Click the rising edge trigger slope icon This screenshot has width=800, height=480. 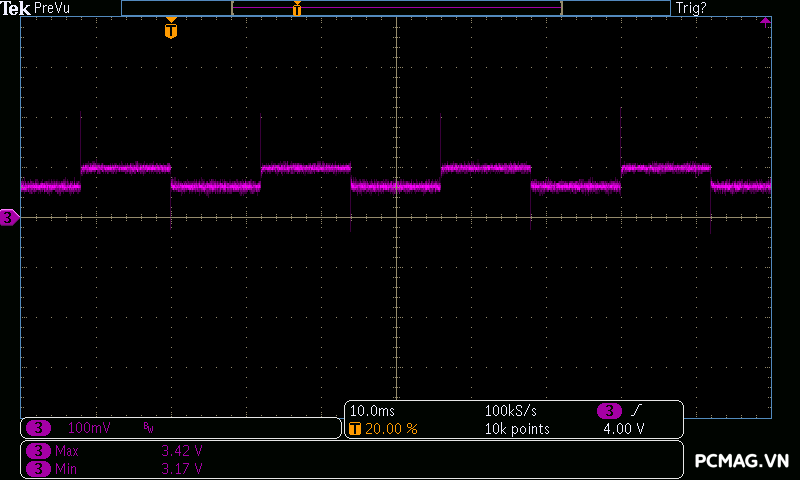[636, 411]
